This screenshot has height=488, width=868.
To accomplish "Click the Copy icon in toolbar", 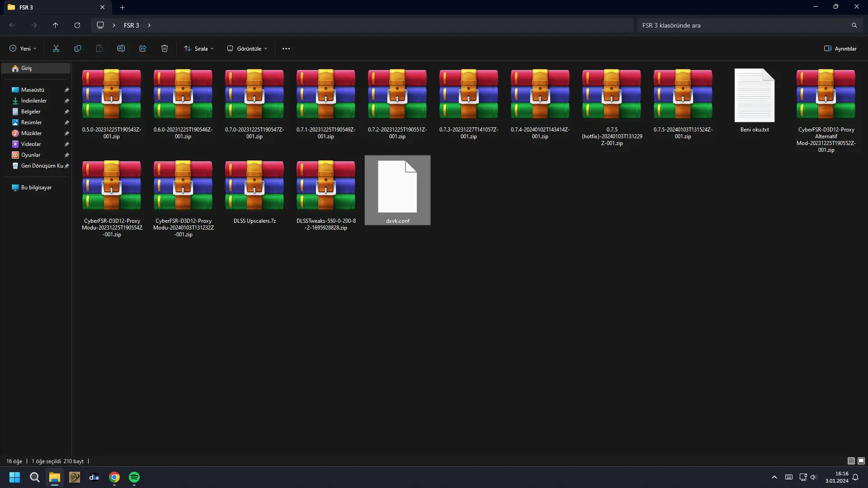I will (x=78, y=48).
